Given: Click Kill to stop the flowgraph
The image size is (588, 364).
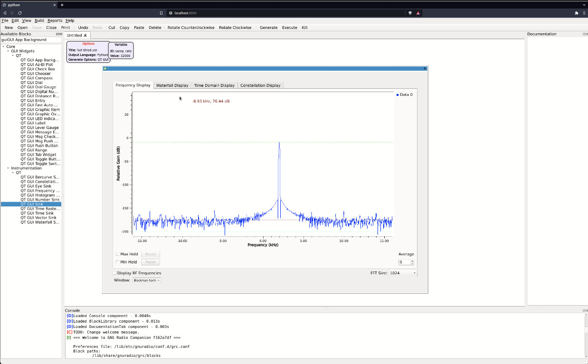Looking at the screenshot, I should click(304, 28).
